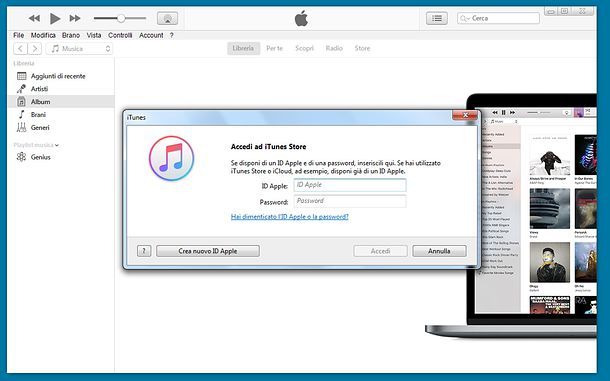Open the Controlli menu
610x381 pixels.
120,35
